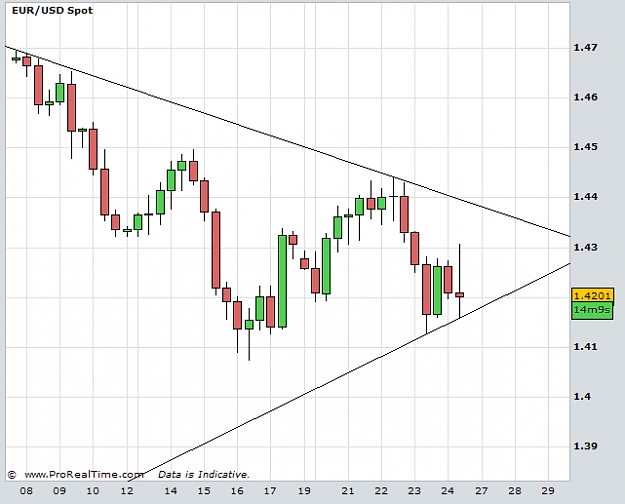The image size is (625, 504).
Task: Click the 1.44 price axis label
Action: coord(586,197)
